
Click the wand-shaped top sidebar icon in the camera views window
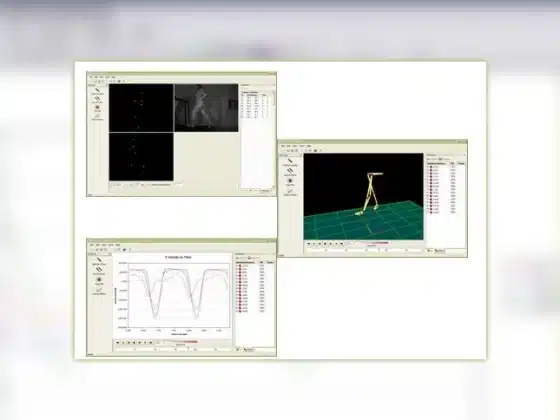point(97,90)
